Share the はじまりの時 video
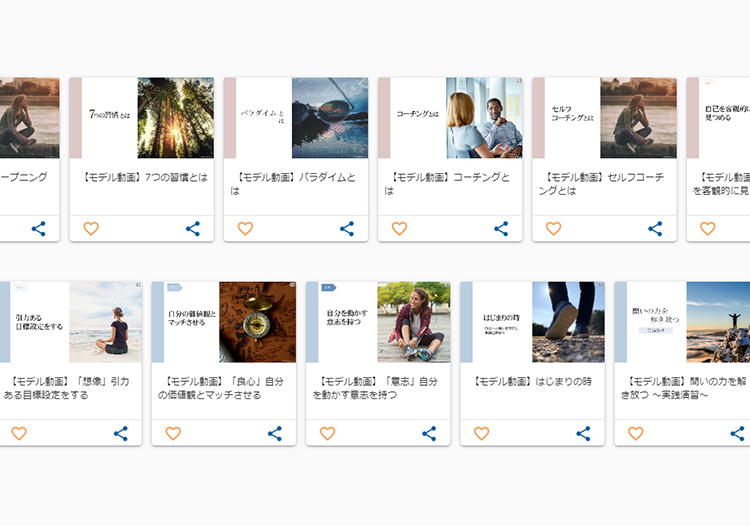This screenshot has height=526, width=750. [x=583, y=433]
